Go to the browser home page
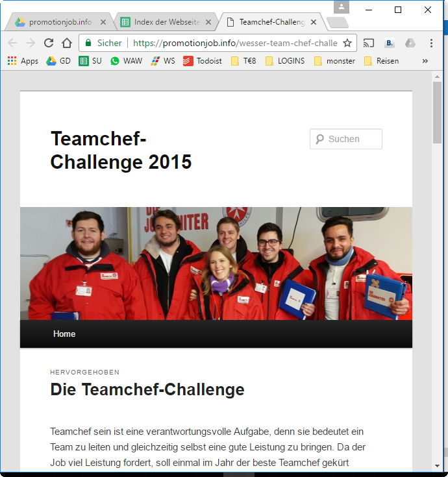This screenshot has height=477, width=448. (x=67, y=43)
